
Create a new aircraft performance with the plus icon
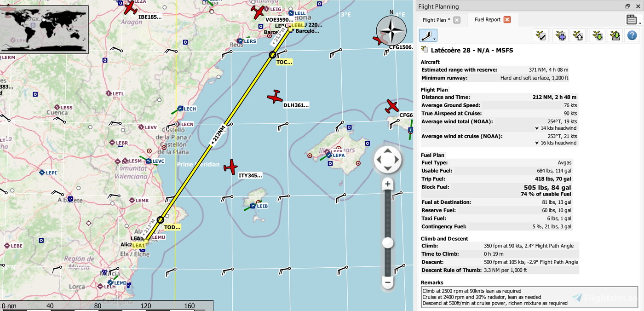560,35
